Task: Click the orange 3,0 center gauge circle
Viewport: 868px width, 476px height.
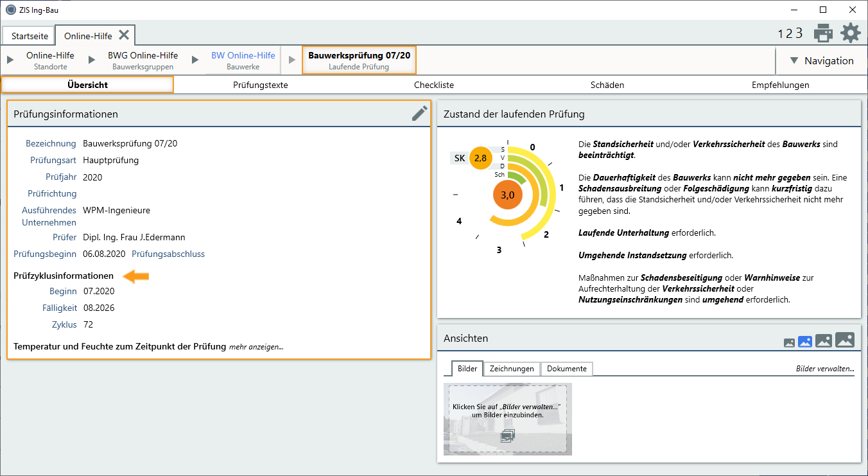Action: pos(507,195)
